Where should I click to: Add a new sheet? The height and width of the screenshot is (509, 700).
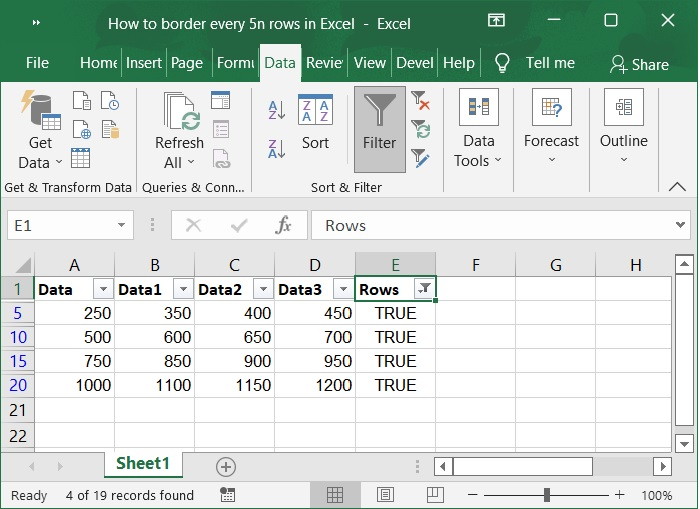226,467
